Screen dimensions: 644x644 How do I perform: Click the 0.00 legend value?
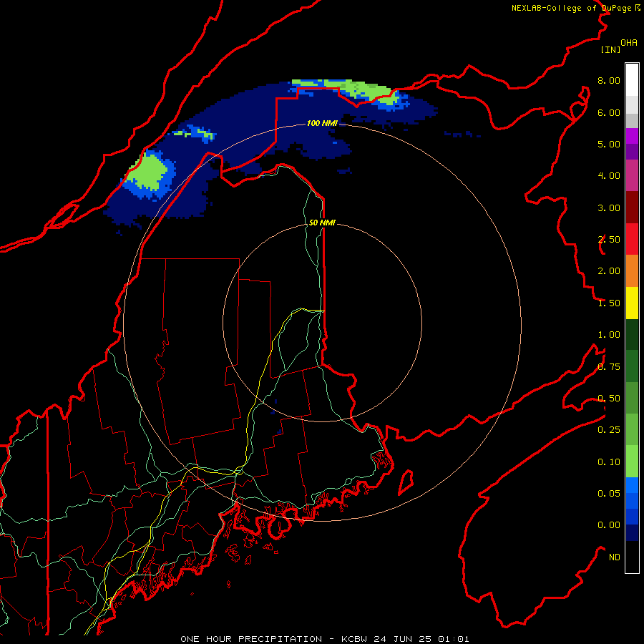(x=609, y=525)
